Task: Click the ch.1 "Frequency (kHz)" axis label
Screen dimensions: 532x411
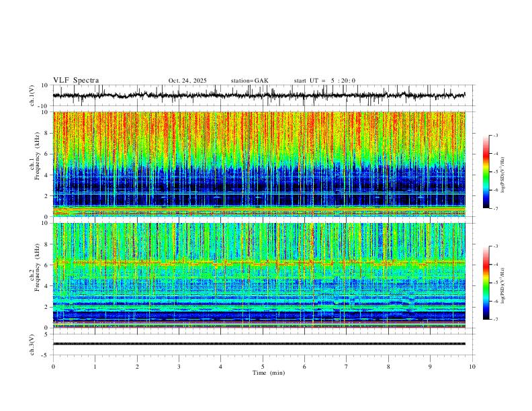Action: pyautogui.click(x=37, y=156)
